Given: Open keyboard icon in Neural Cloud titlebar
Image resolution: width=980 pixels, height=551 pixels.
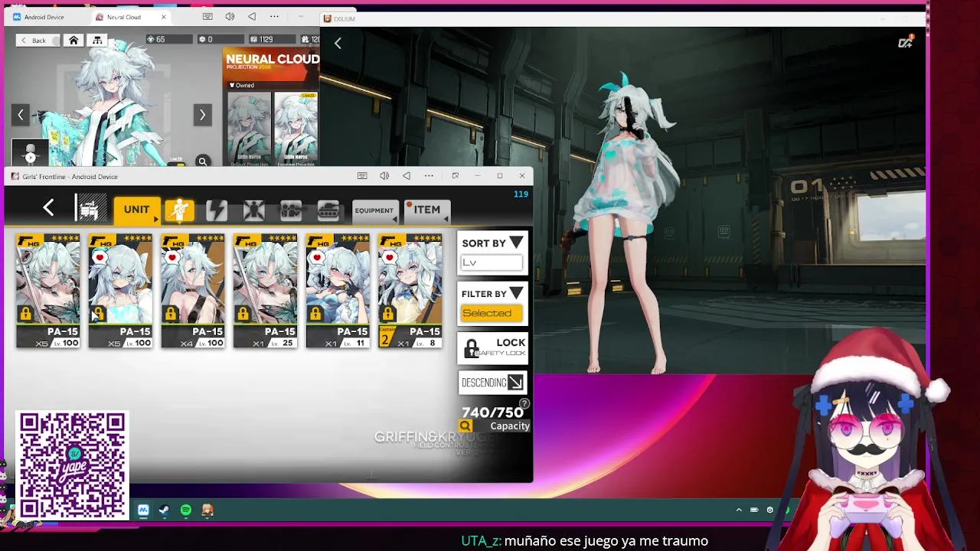Looking at the screenshot, I should (207, 16).
